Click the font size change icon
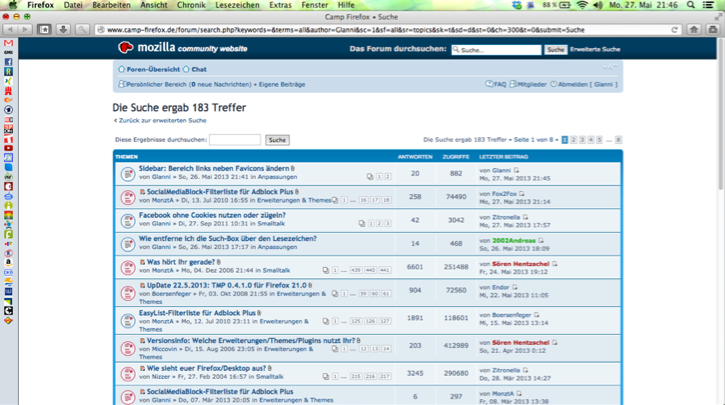Image resolution: width=725 pixels, height=405 pixels. (610, 68)
